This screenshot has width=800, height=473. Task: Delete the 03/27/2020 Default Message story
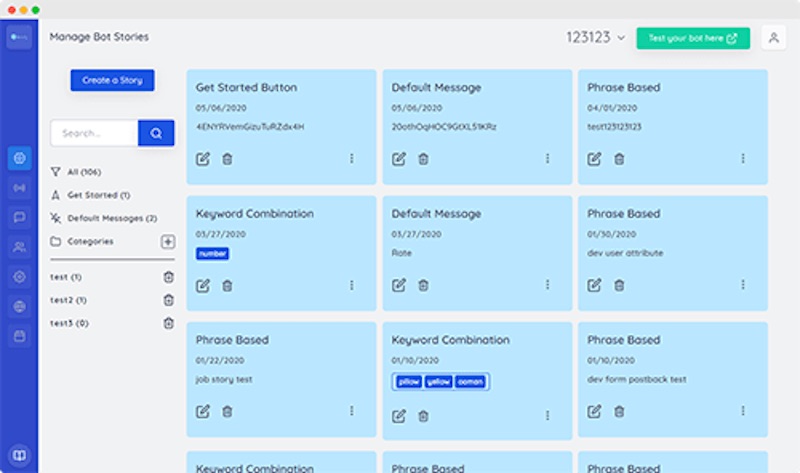pyautogui.click(x=423, y=285)
